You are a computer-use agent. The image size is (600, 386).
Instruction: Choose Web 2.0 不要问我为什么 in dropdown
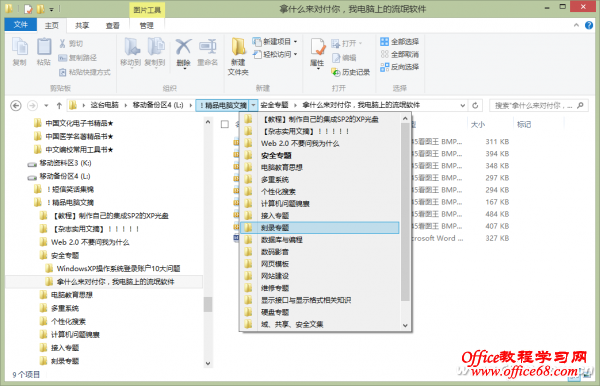coord(320,143)
